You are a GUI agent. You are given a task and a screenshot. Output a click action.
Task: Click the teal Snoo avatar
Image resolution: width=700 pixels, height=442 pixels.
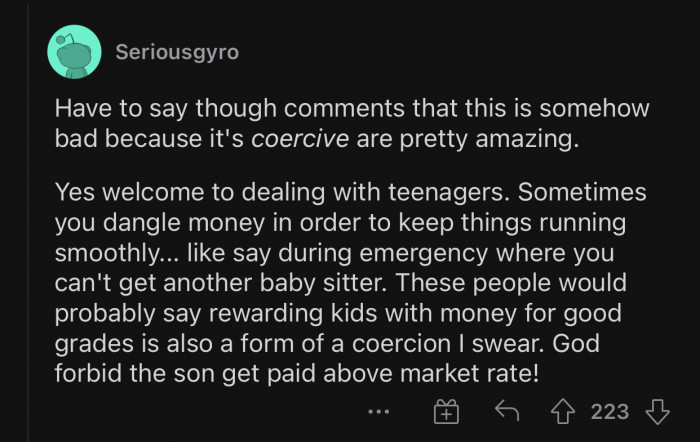[73, 53]
